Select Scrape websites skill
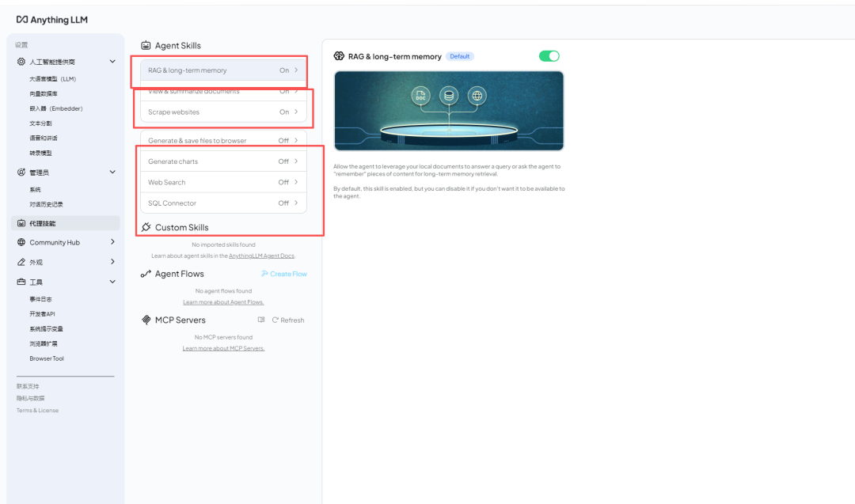 223,112
